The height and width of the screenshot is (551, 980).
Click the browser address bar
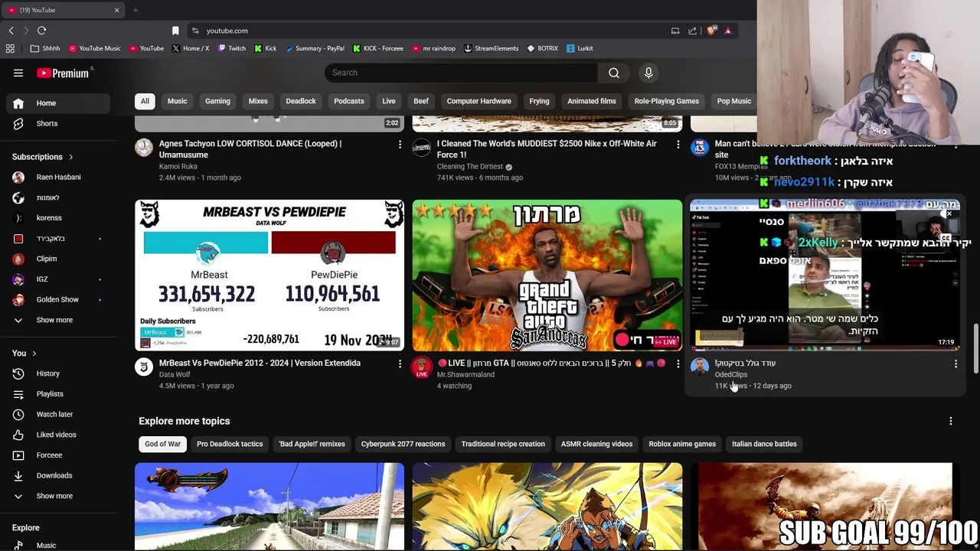[429, 31]
